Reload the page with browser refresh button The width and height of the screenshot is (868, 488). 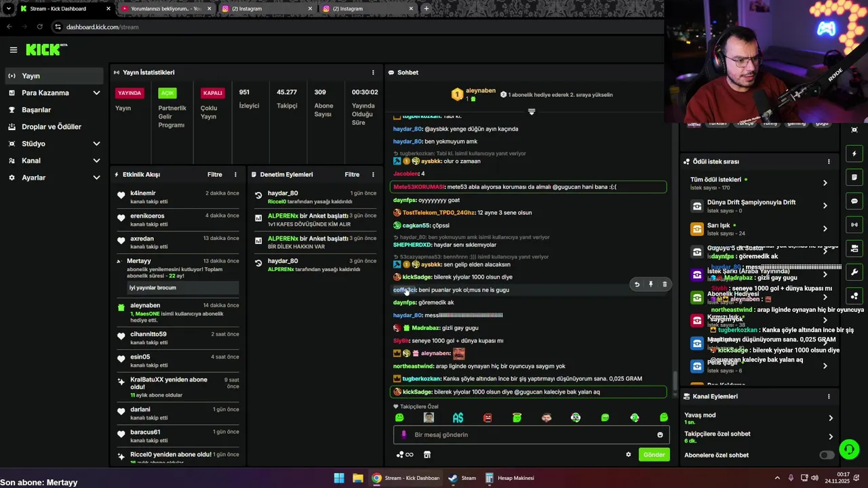point(39,27)
